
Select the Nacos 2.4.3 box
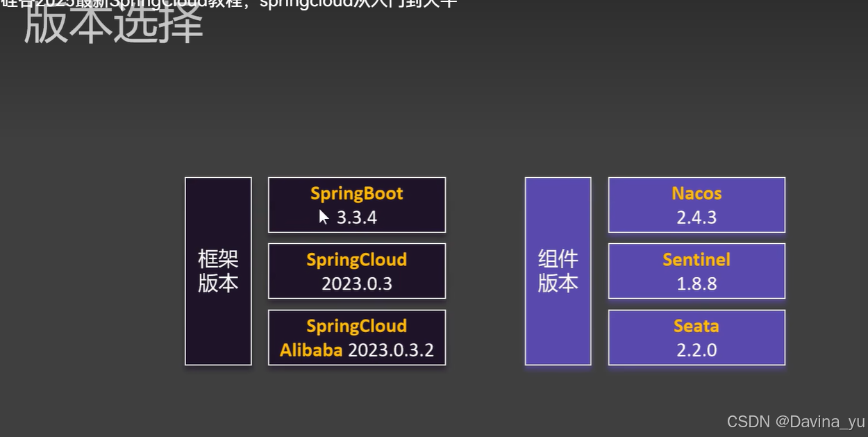tap(696, 205)
